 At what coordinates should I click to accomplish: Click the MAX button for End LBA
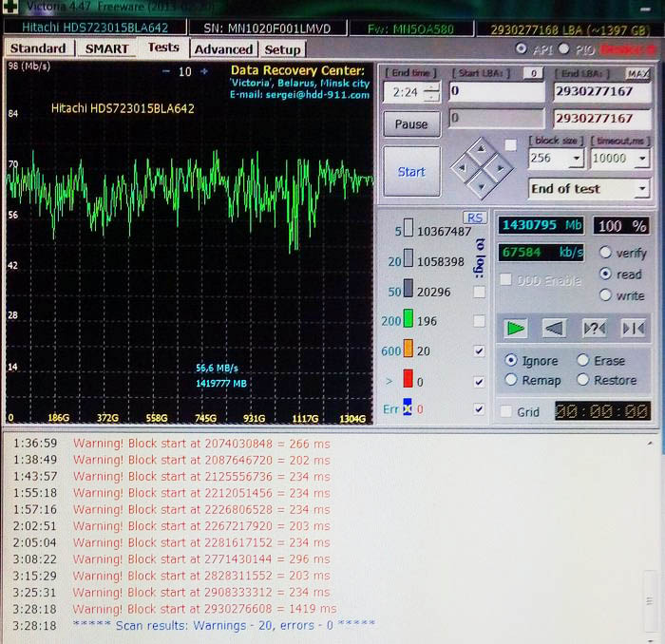coord(637,74)
